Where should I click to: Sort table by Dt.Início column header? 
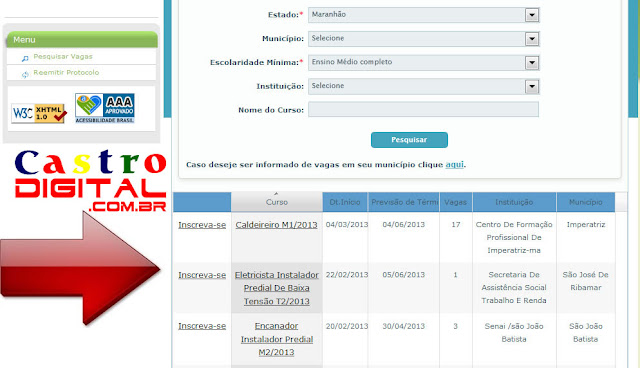tap(345, 202)
